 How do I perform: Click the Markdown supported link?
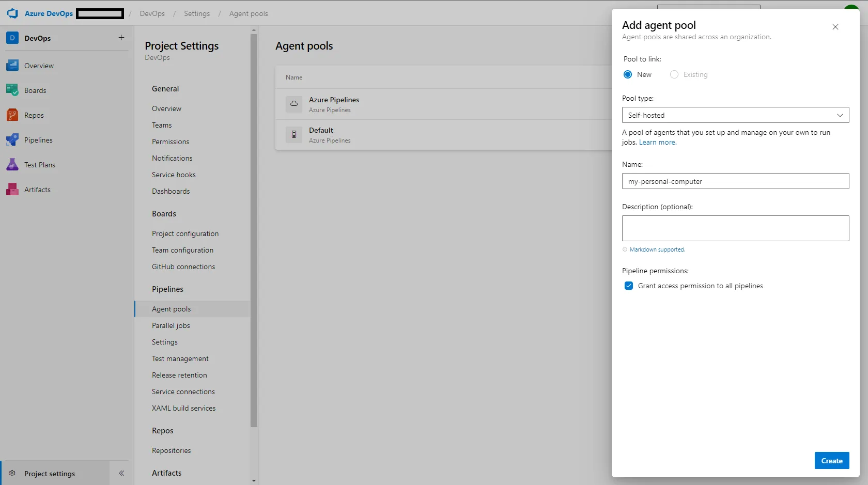pos(657,249)
